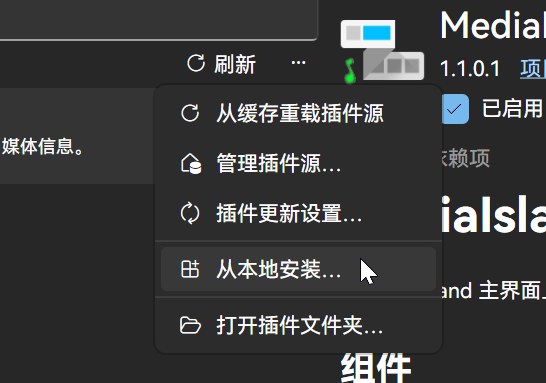This screenshot has width=546, height=383.
Task: Click the version text 1.1.0.1
Action: point(470,69)
